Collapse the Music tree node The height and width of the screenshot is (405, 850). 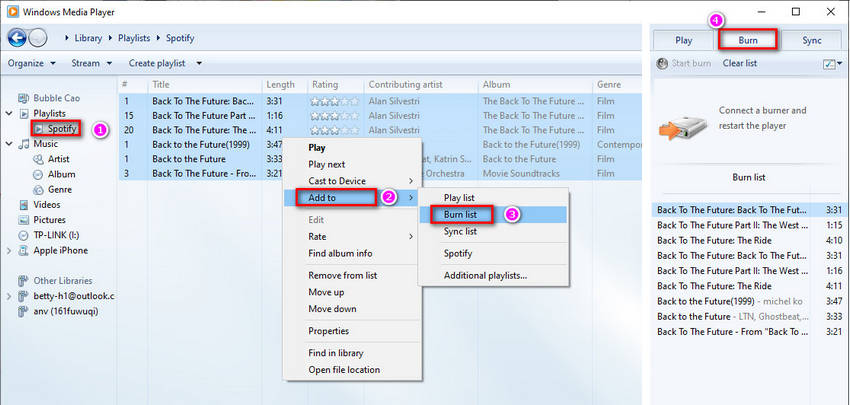[x=9, y=144]
